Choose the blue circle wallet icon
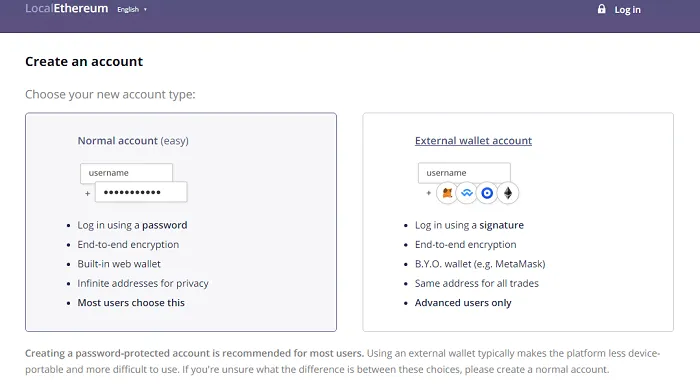The height and width of the screenshot is (389, 700). [487, 193]
